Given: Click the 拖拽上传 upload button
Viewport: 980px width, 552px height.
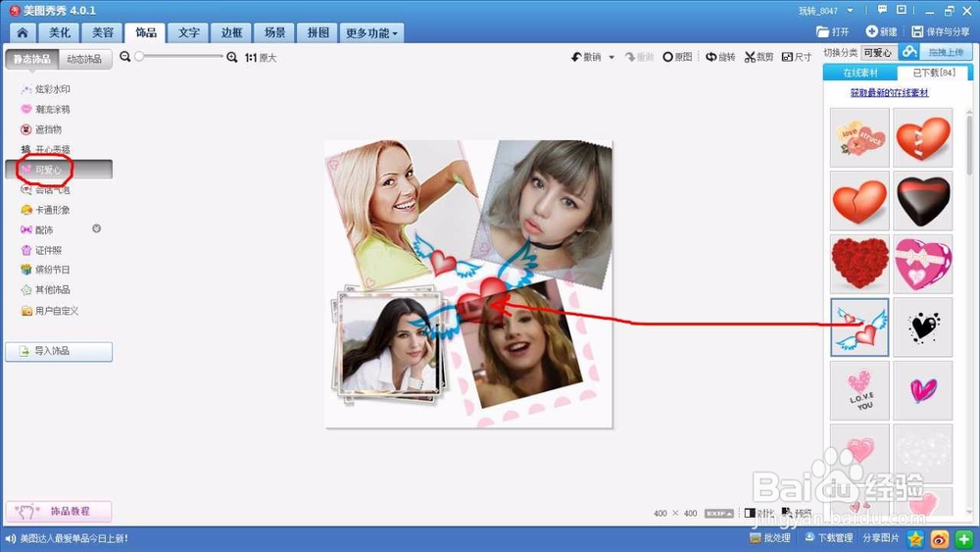Looking at the screenshot, I should pyautogui.click(x=946, y=53).
